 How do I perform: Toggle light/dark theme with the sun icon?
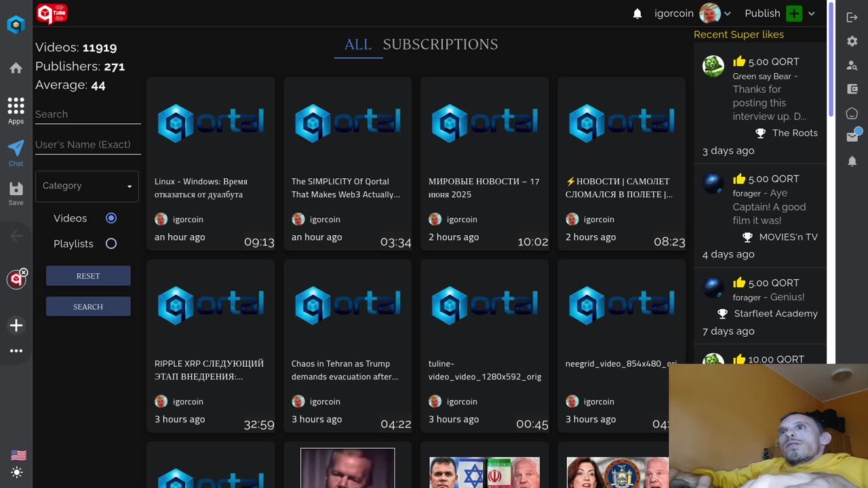[x=17, y=472]
